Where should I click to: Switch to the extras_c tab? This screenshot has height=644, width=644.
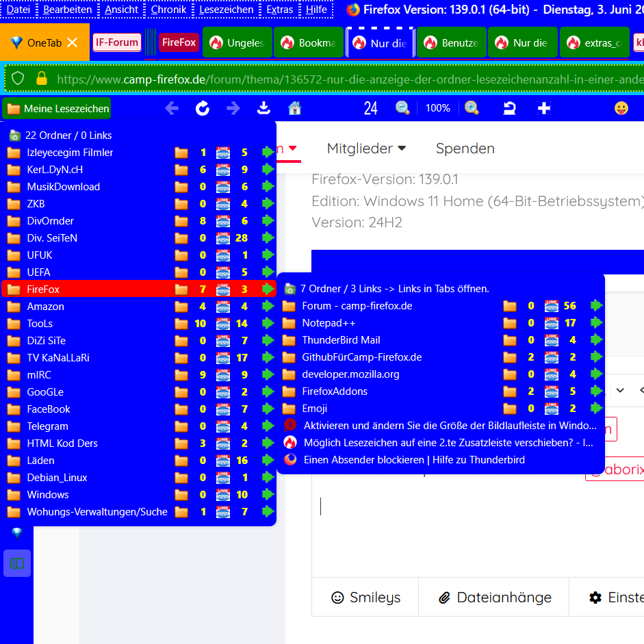coord(595,42)
